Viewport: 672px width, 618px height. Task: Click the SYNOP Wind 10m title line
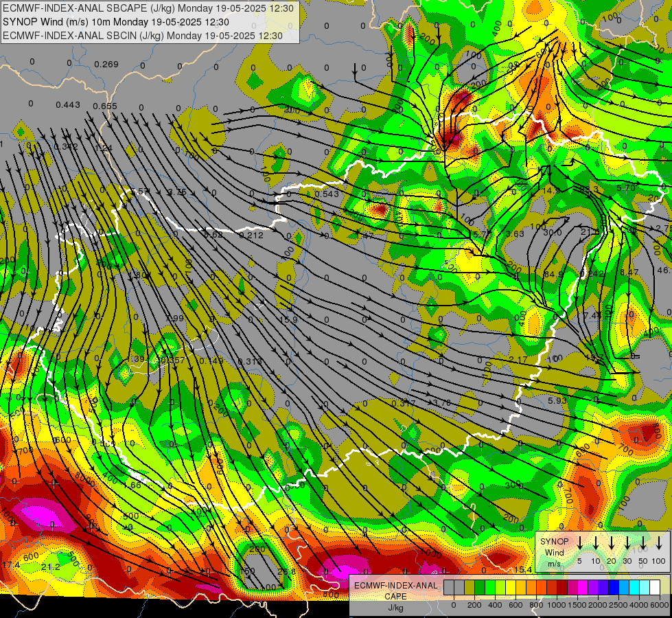116,22
